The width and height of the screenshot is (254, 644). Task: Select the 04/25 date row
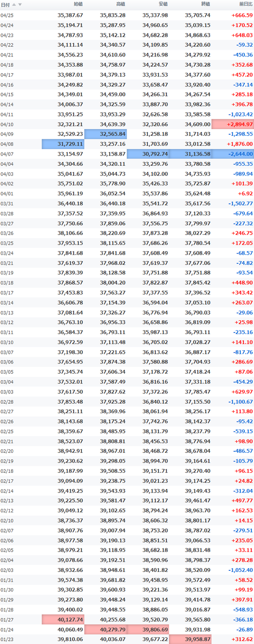pyautogui.click(x=127, y=15)
